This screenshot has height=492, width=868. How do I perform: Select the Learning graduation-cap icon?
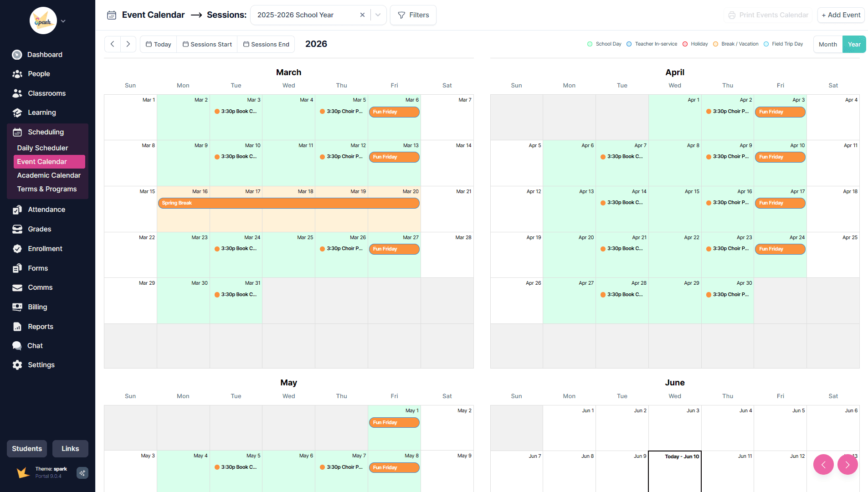17,113
